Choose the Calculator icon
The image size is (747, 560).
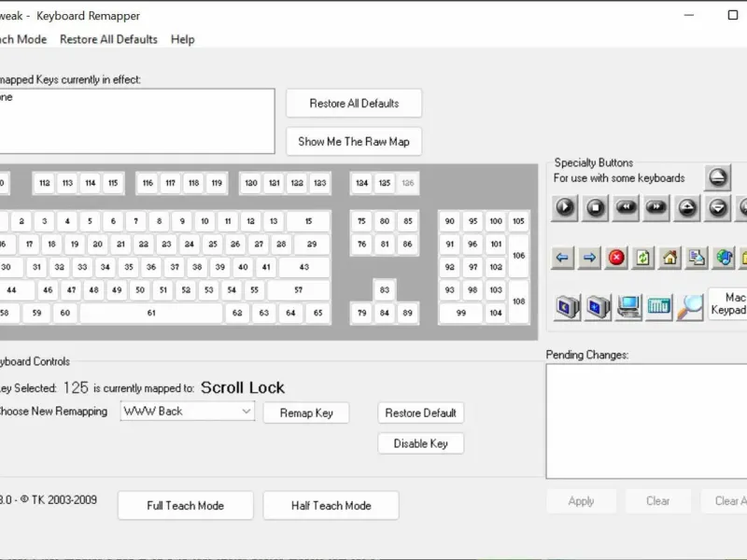(x=659, y=307)
